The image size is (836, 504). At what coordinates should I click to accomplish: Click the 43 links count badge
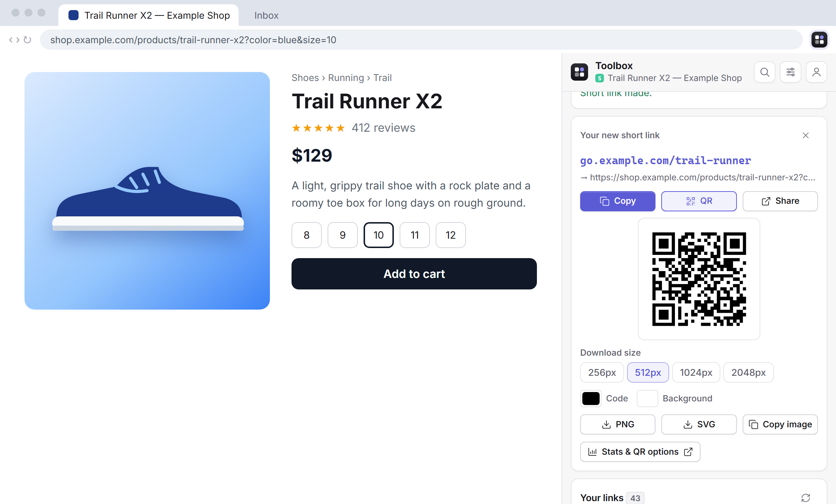[x=635, y=498]
